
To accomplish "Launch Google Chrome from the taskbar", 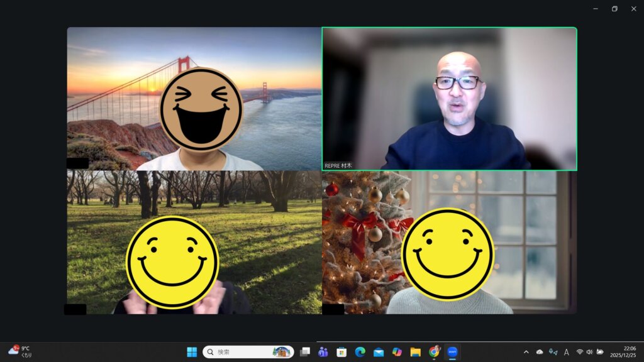I will 434,352.
